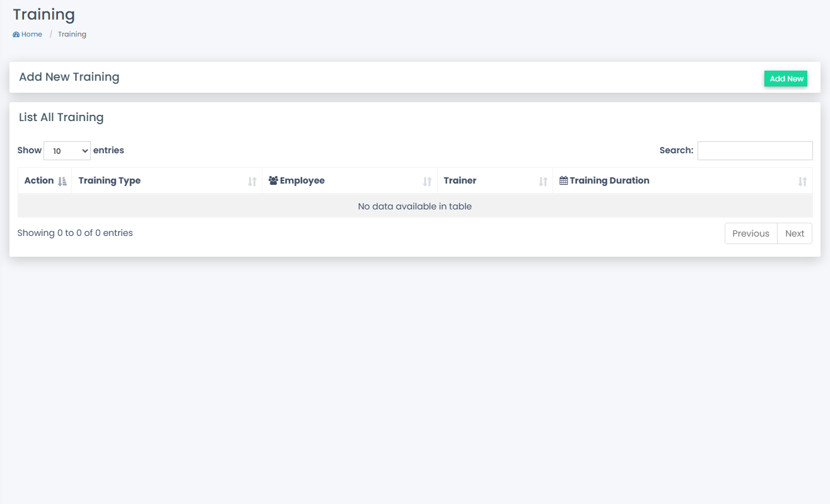Image resolution: width=830 pixels, height=504 pixels.
Task: Sort by the Employee column header
Action: click(x=349, y=180)
